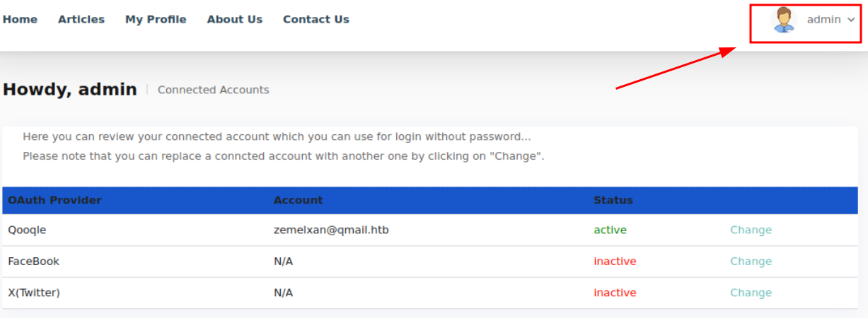The width and height of the screenshot is (868, 318).
Task: Click the admin username label
Action: click(x=823, y=20)
